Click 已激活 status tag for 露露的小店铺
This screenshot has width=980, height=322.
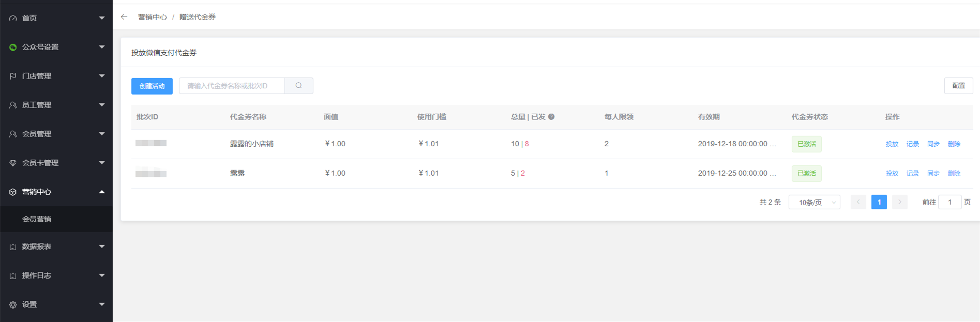(x=806, y=144)
